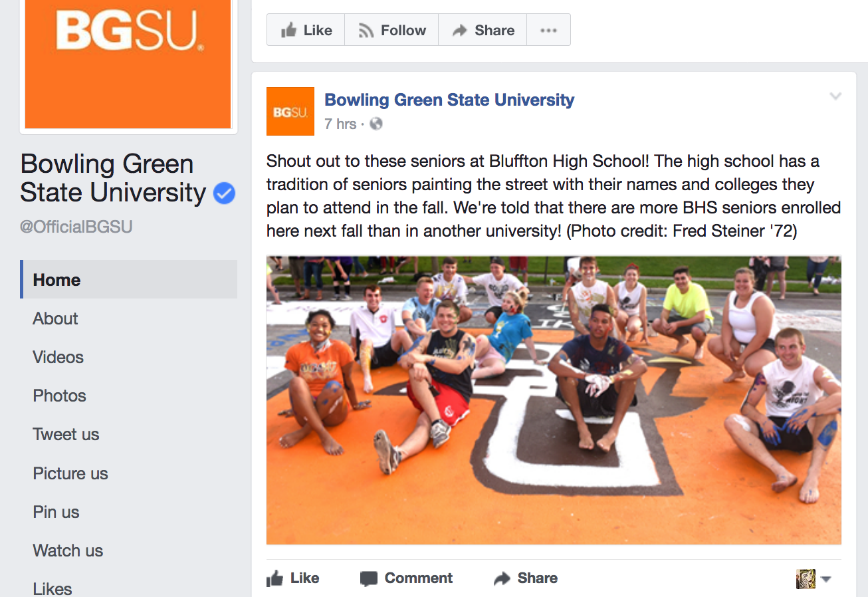View the seniors street painting photo
This screenshot has height=597, width=868.
554,400
